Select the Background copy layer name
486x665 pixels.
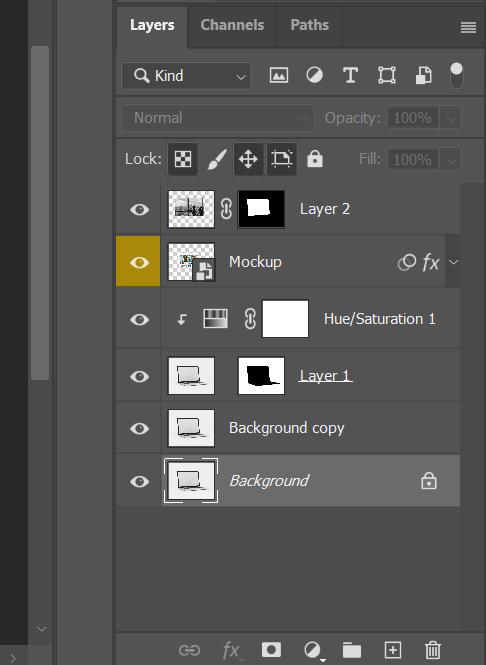coord(287,428)
